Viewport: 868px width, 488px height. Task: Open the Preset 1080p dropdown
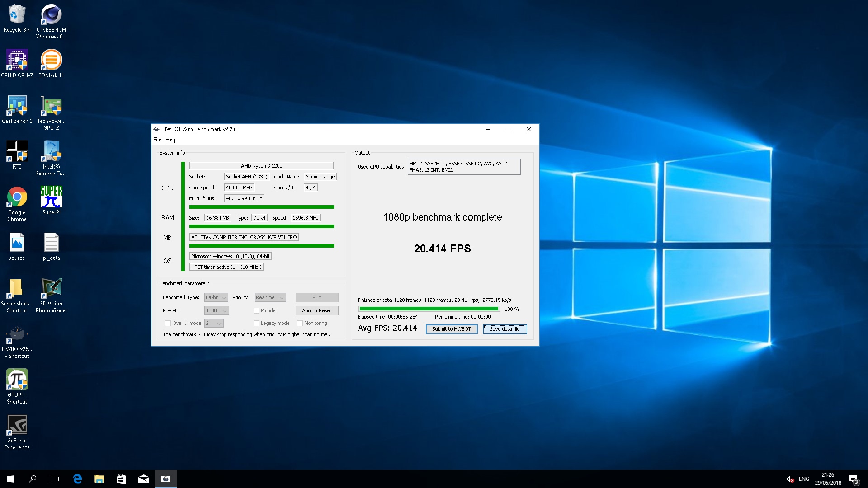point(217,310)
